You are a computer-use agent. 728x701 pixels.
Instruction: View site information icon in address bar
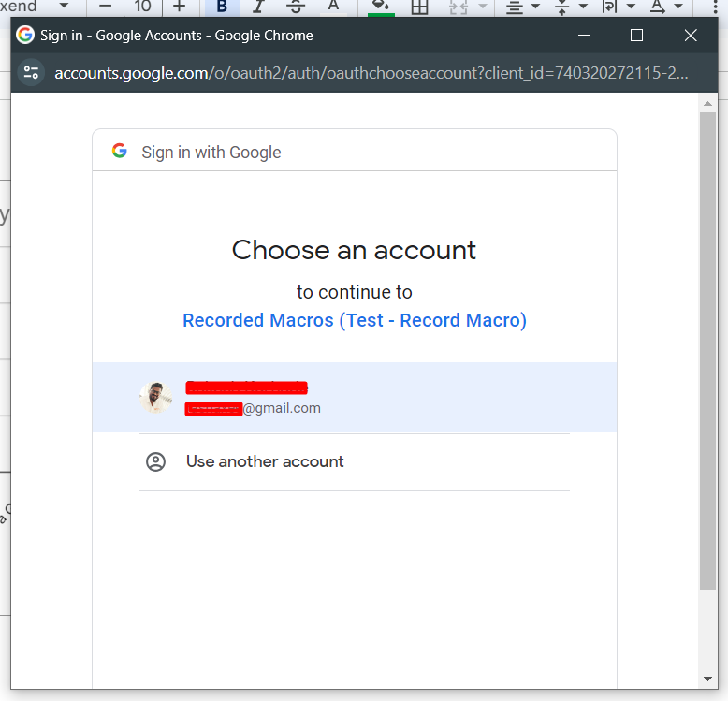coord(31,72)
